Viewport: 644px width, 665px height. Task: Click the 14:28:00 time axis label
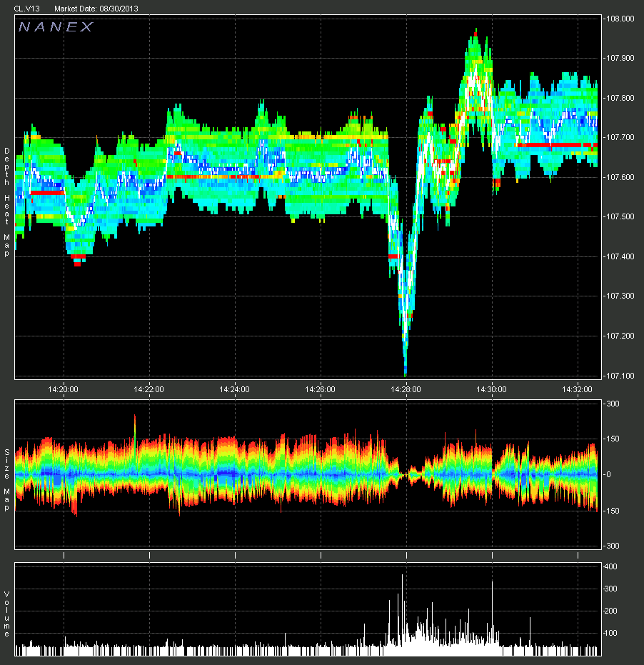click(x=406, y=389)
